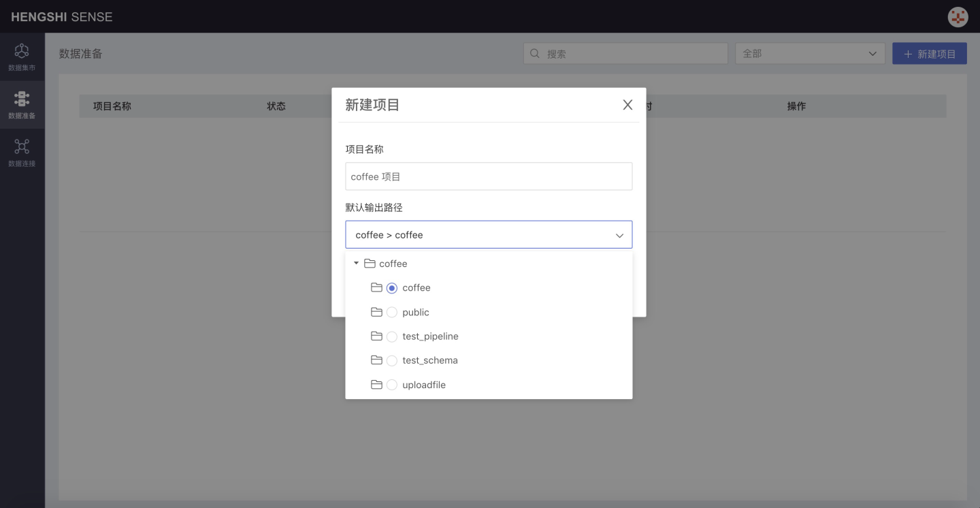The image size is (980, 508).
Task: Select the test_pipeline radio button
Action: coord(392,336)
